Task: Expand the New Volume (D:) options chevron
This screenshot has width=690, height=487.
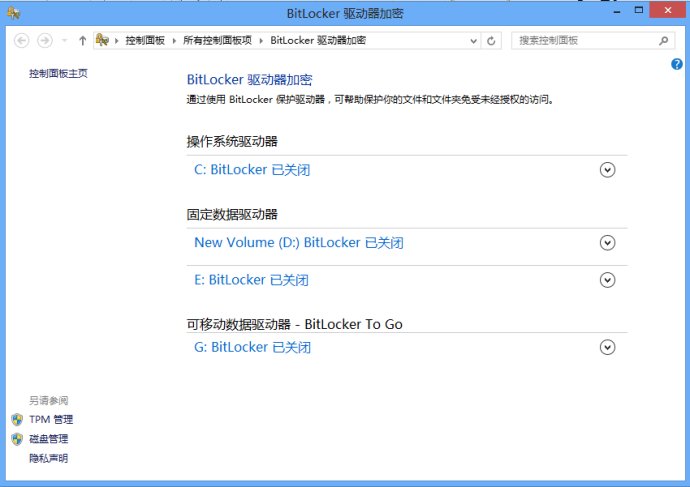Action: tap(607, 242)
